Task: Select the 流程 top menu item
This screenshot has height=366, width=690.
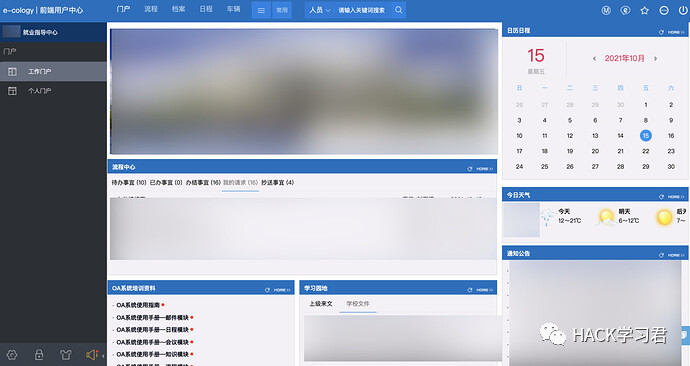Action: click(x=151, y=9)
